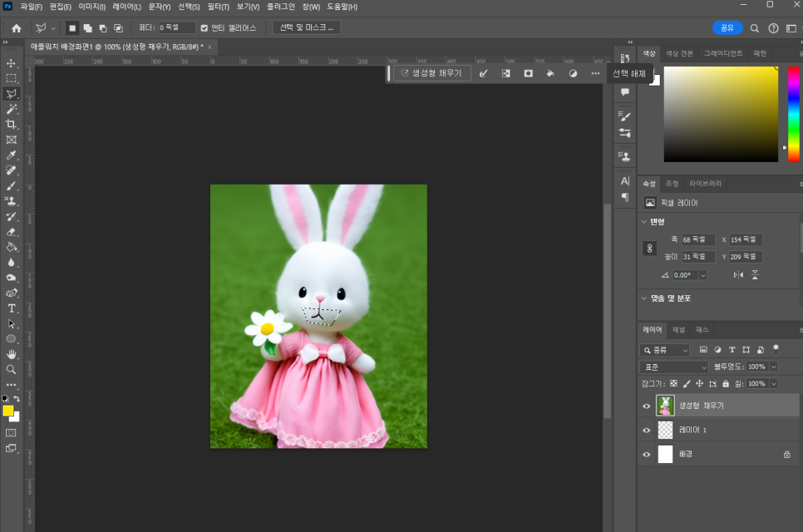Hide the 생성형 채우기 layer
This screenshot has height=532, width=803.
tap(647, 406)
